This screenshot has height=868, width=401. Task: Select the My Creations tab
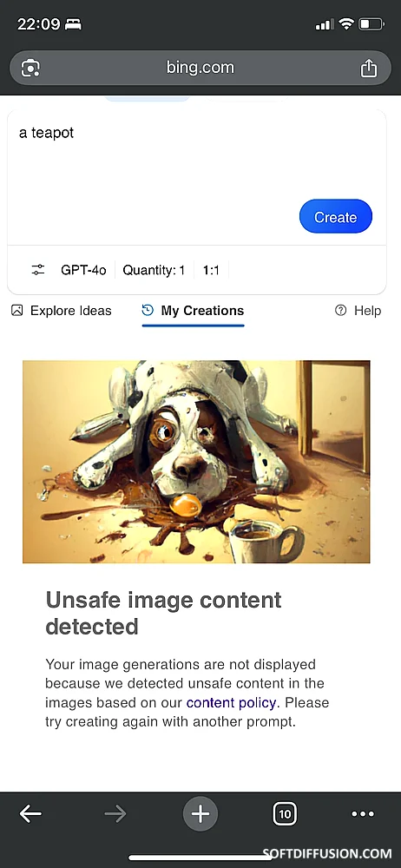coord(193,311)
